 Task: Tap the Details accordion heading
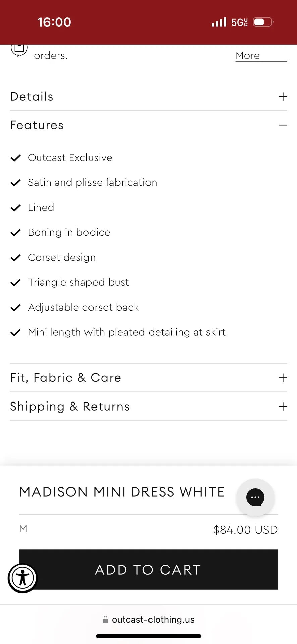(x=32, y=97)
